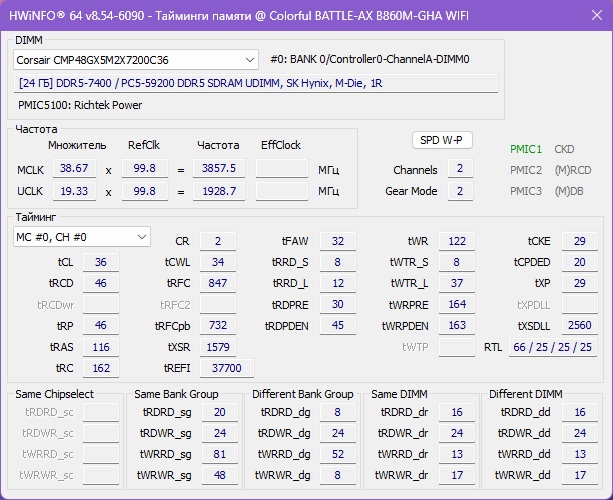This screenshot has width=613, height=500.
Task: Click the empty MCLK EffClock field
Action: coord(282,168)
